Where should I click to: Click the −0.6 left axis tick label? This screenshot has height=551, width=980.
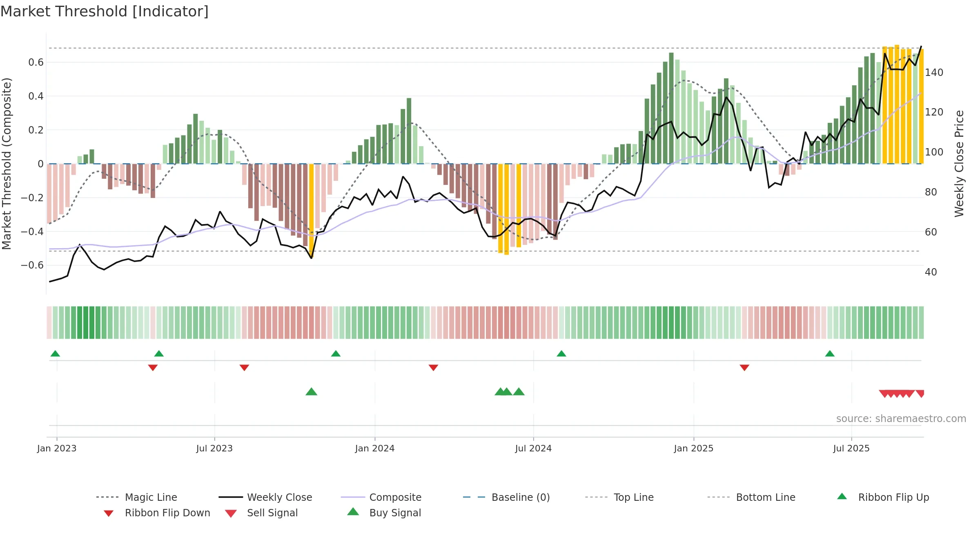pos(32,265)
